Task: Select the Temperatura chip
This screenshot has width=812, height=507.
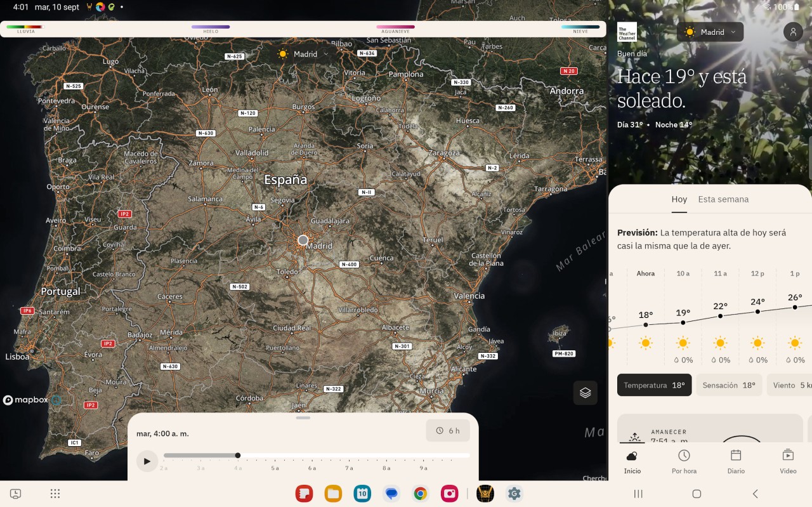Action: [x=654, y=385]
